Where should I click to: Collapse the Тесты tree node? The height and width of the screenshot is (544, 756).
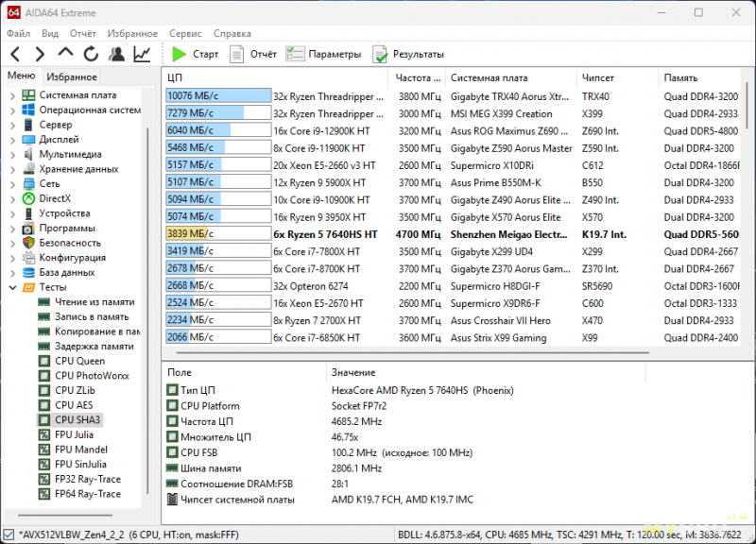click(x=12, y=288)
